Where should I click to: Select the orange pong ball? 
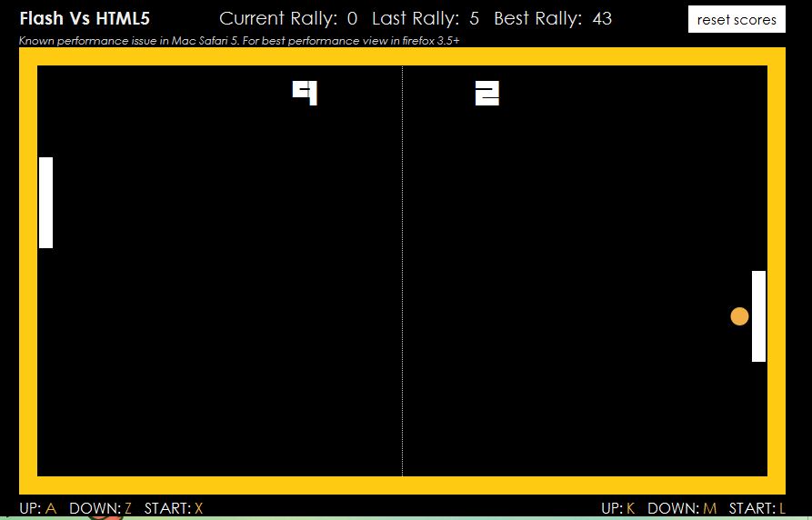739,316
